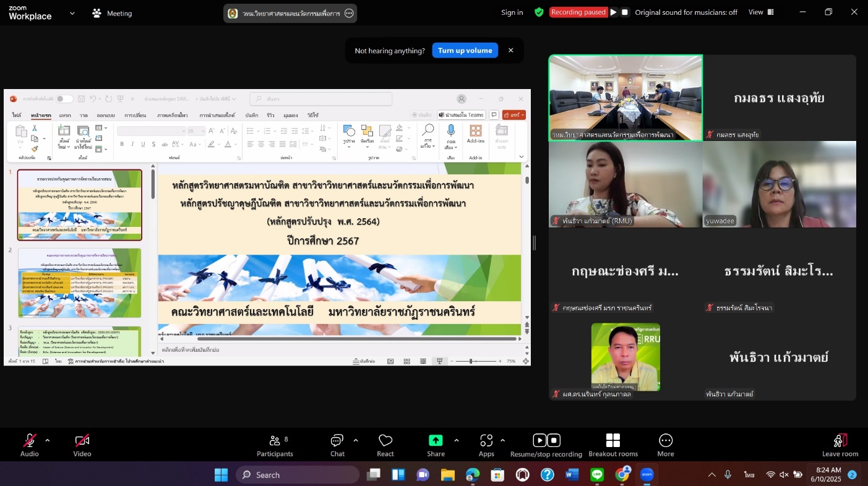Expand the audio options arrow
868x486 pixels.
coord(48,440)
